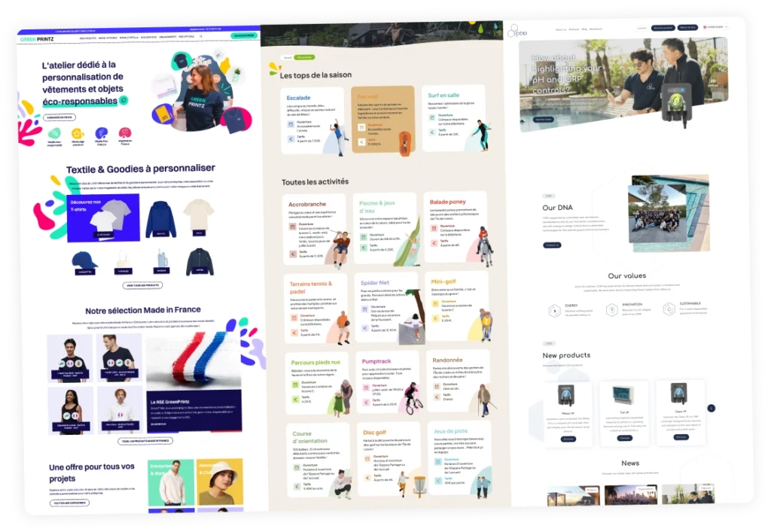Open the Products menu on CCEI site
The image size is (771, 532).
(x=574, y=29)
